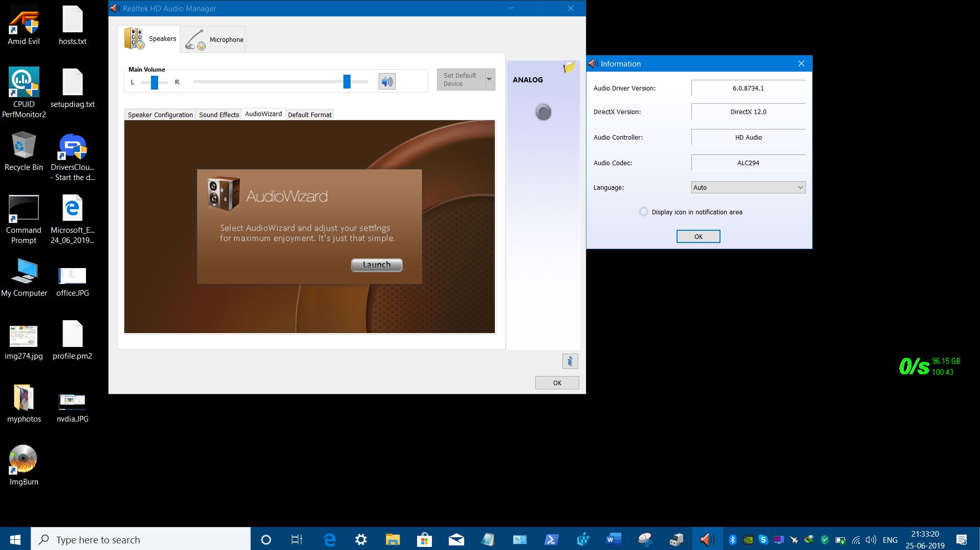
Task: Expand the Set Default Device dropdown arrow
Action: click(490, 79)
